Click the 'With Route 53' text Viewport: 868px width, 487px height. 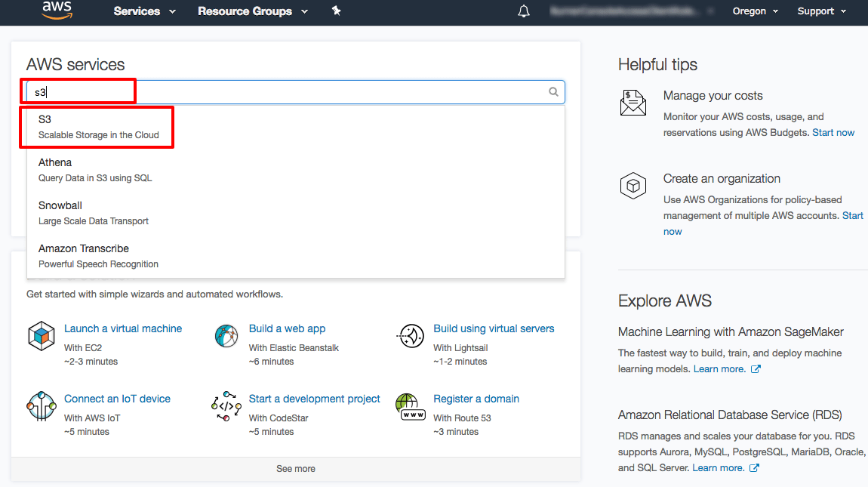462,418
